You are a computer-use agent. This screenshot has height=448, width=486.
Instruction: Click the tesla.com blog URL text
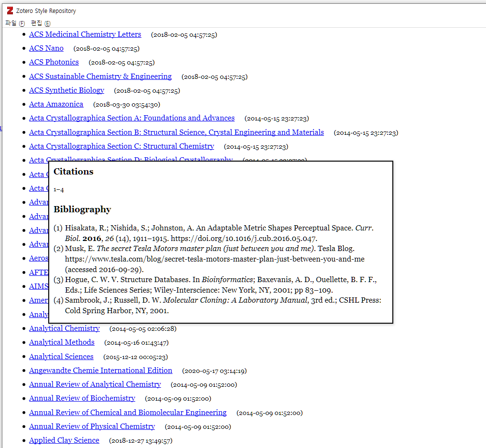(215, 259)
